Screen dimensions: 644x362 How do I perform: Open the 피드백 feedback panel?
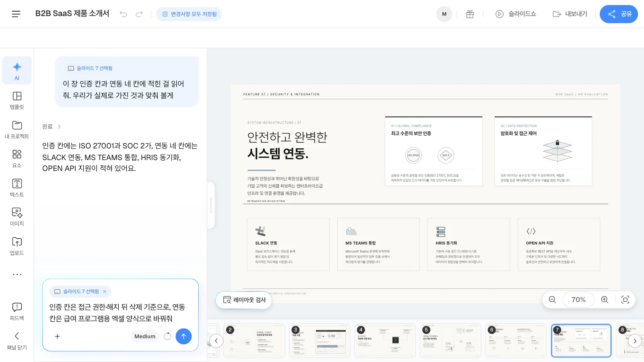[x=17, y=311]
